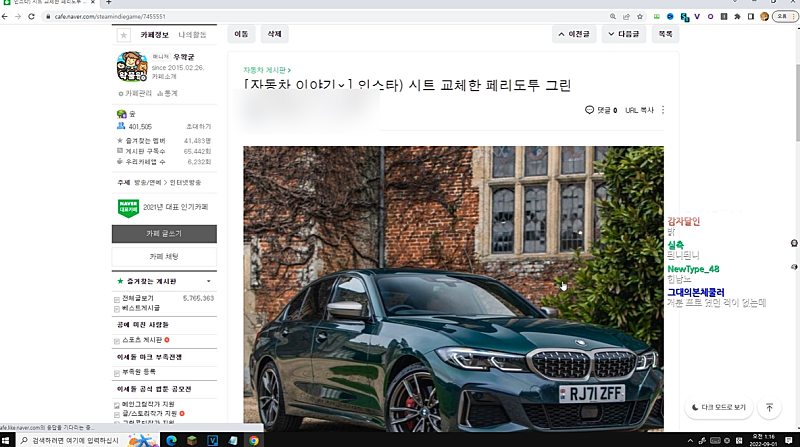800x447 pixels.
Task: Click the green BMW car photo
Action: coord(453,289)
